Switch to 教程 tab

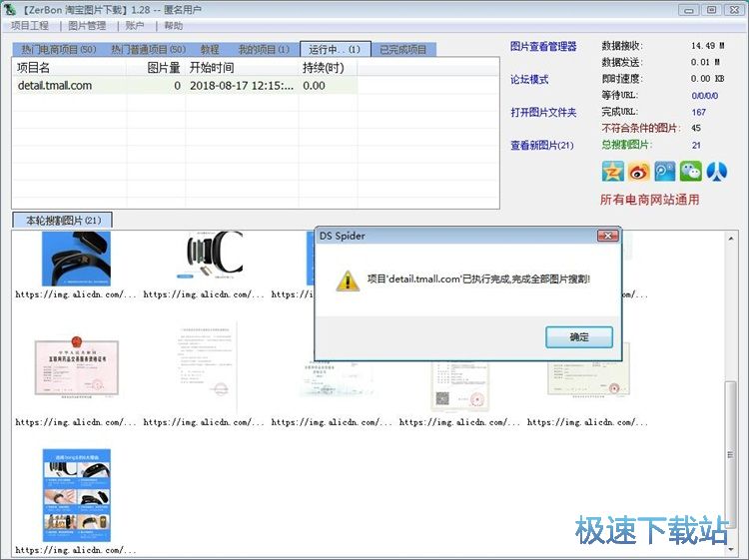(210, 50)
